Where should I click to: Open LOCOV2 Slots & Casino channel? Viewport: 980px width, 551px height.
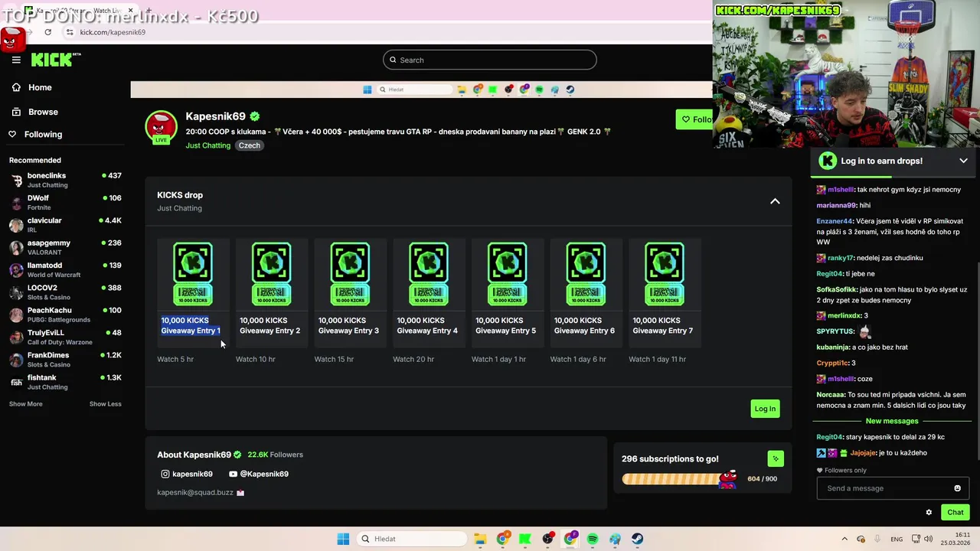point(65,292)
